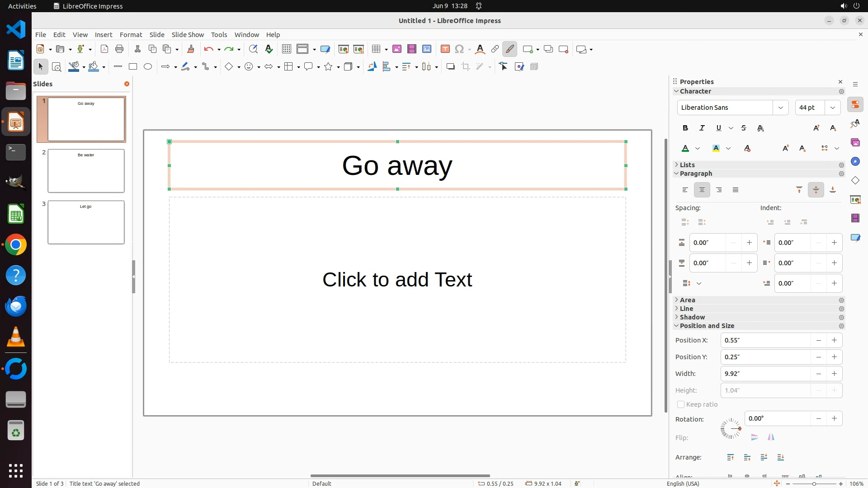
Task: Click the Insert Table icon
Action: [376, 49]
